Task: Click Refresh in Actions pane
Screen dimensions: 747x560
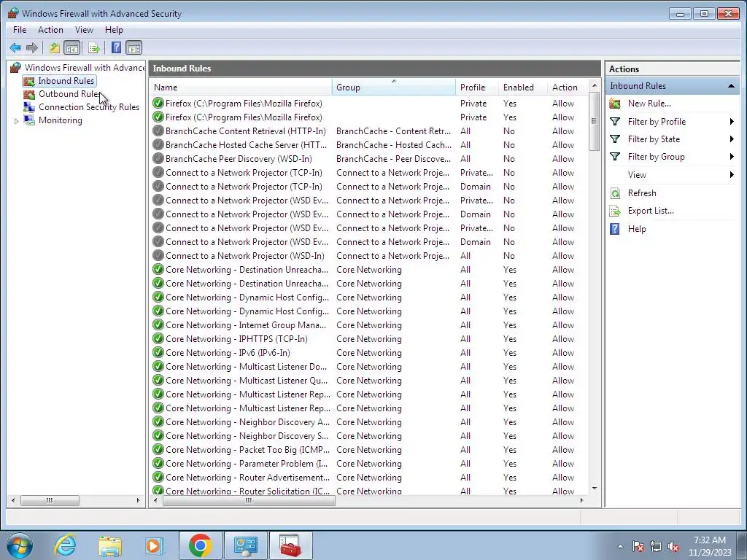Action: (x=642, y=192)
